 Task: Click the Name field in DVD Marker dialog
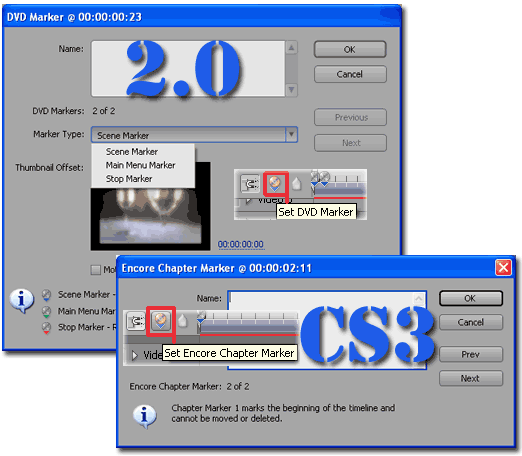[188, 69]
